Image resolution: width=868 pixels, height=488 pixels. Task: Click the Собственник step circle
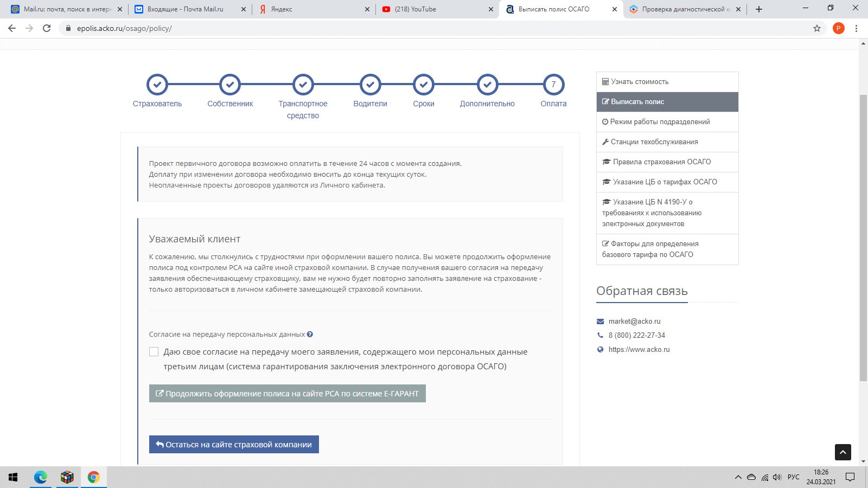230,85
